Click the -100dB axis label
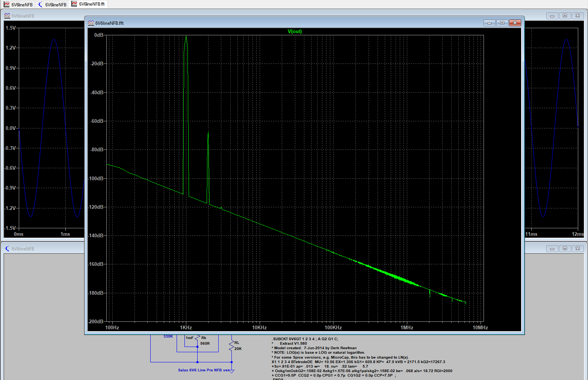Screen dimensions: 588x380 click(x=96, y=178)
